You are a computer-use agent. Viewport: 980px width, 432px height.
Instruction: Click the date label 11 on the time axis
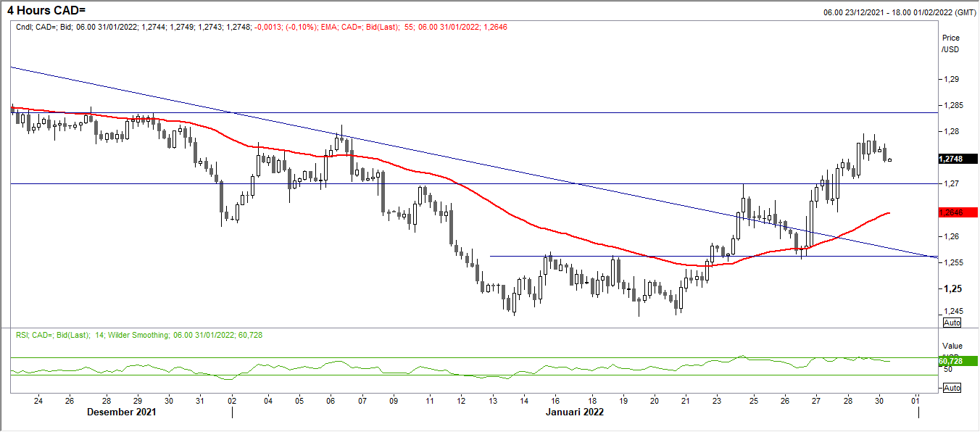[430, 401]
